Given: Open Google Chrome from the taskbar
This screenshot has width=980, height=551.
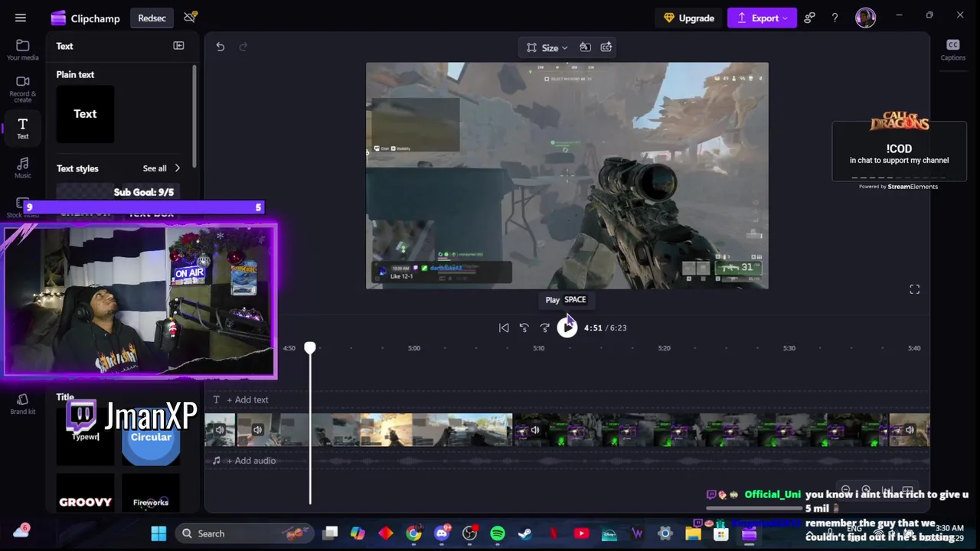Looking at the screenshot, I should (413, 533).
